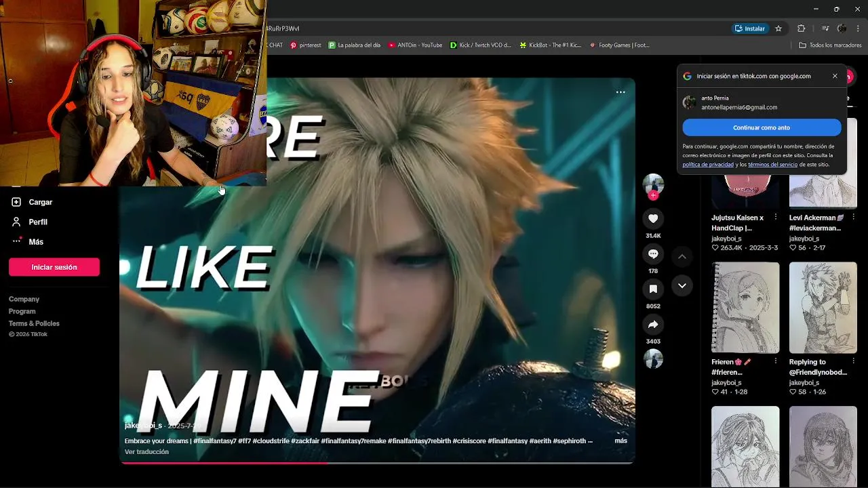Open the términos del servicio link
This screenshot has height=488, width=868.
coord(772,165)
